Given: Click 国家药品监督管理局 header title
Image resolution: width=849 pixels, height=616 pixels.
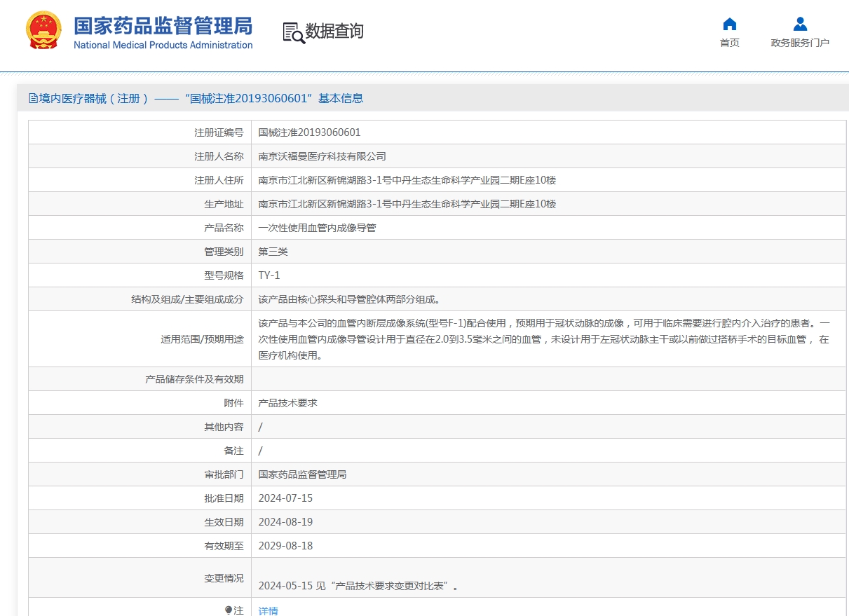Looking at the screenshot, I should [163, 26].
